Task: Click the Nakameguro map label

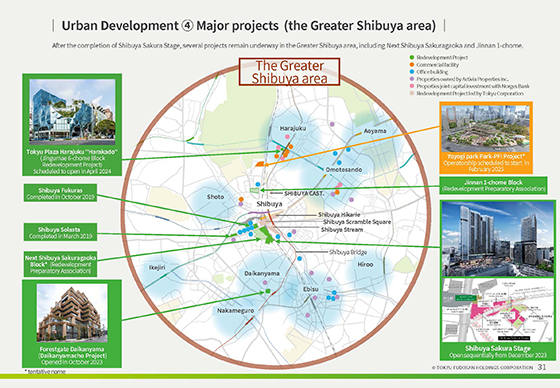Action: tap(235, 311)
